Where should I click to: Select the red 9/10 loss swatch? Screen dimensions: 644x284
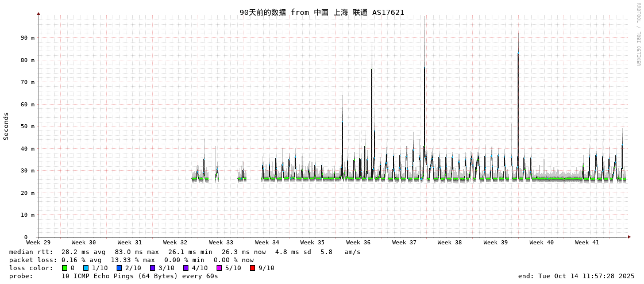253,268
